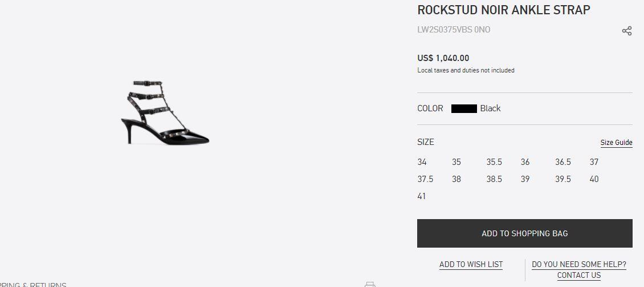Choose size 35
This screenshot has width=644, height=287.
pos(456,162)
